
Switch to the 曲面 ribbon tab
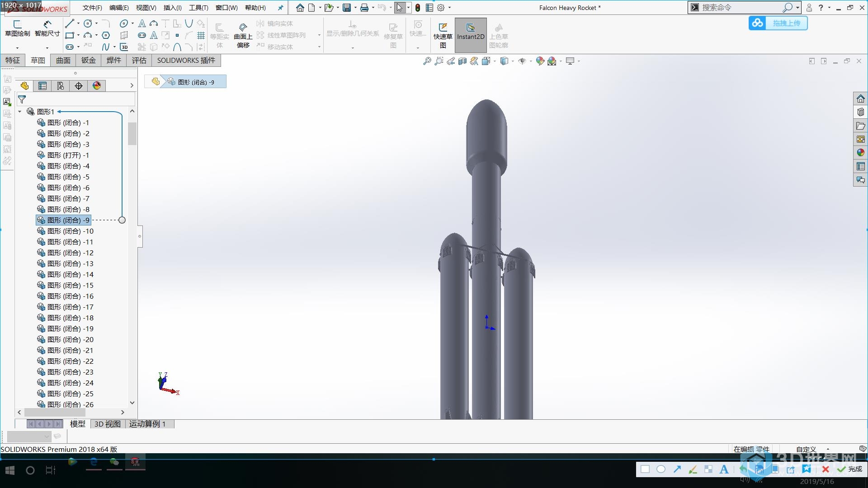pos(63,60)
